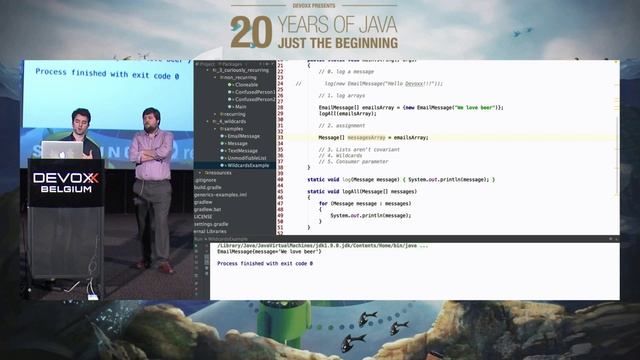
Task: Click the commented log(new EmailMessage line
Action: point(384,84)
